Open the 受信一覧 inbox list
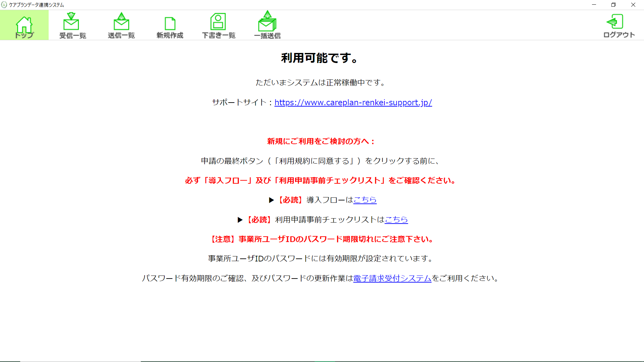Viewport: 644px width, 362px height. click(x=72, y=25)
